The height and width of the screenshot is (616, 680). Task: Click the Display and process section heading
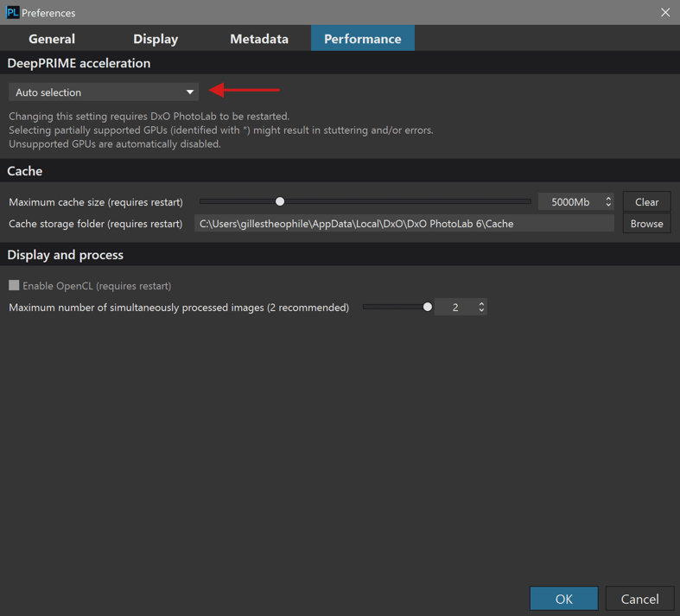pos(66,255)
